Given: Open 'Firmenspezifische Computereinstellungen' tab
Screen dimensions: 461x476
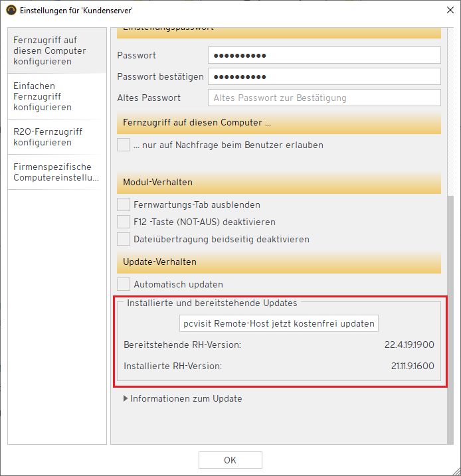Looking at the screenshot, I should pyautogui.click(x=56, y=172).
